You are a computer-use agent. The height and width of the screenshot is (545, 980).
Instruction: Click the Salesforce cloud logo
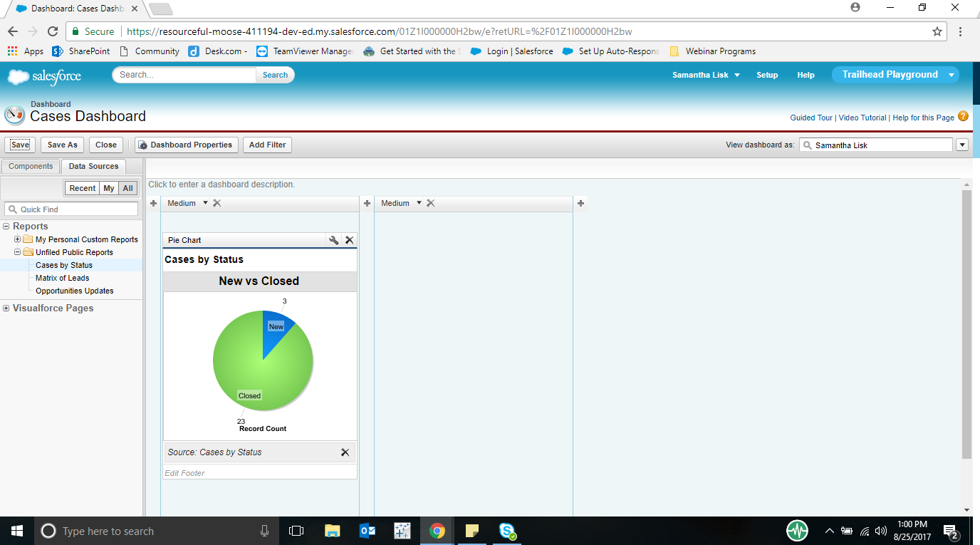(44, 76)
